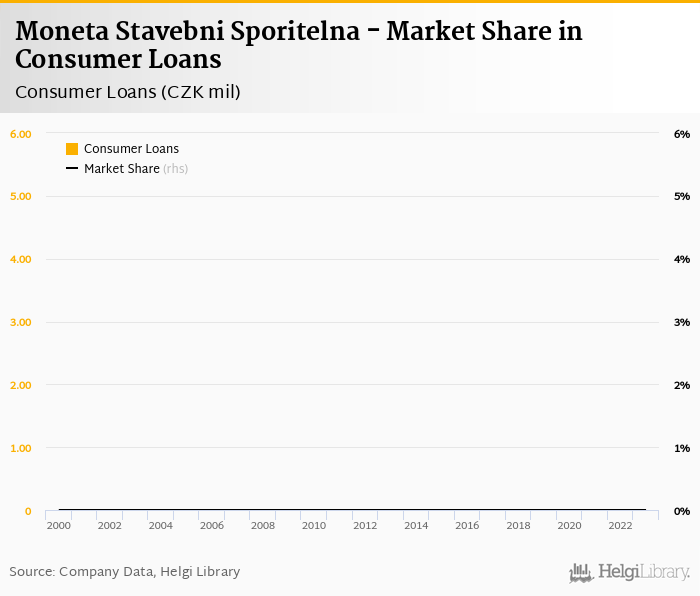
Task: Click the 0% right axis label
Action: 682,511
